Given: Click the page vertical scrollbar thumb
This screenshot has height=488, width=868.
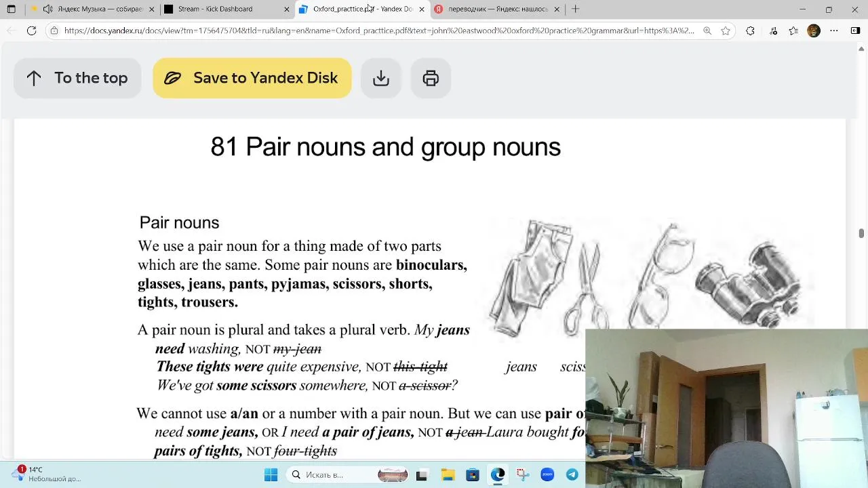Looking at the screenshot, I should coord(861,234).
